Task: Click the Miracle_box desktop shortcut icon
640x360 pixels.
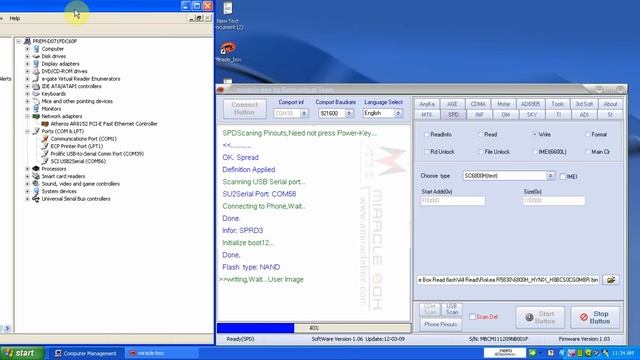Action: coord(228,49)
